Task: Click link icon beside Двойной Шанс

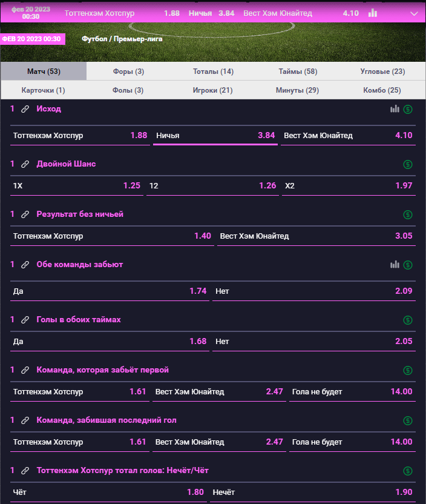Action: click(x=25, y=164)
